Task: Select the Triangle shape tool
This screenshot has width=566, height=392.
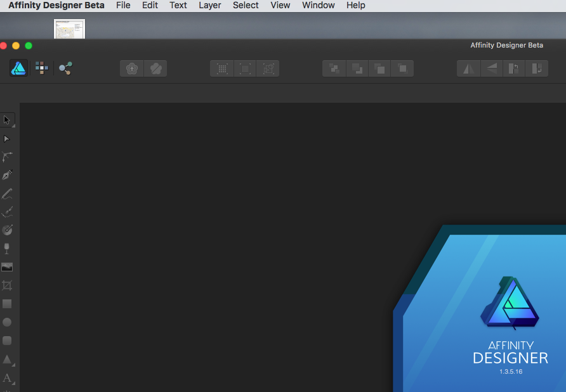Action: (7, 359)
